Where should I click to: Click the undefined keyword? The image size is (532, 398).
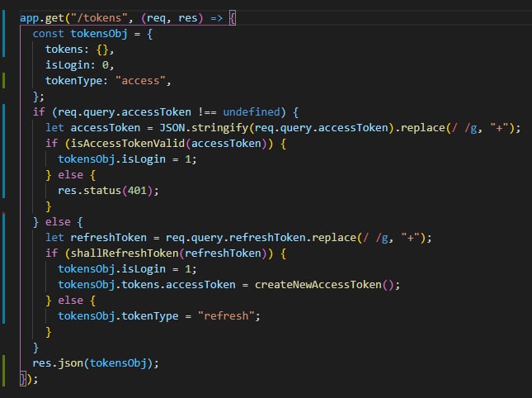(x=252, y=112)
